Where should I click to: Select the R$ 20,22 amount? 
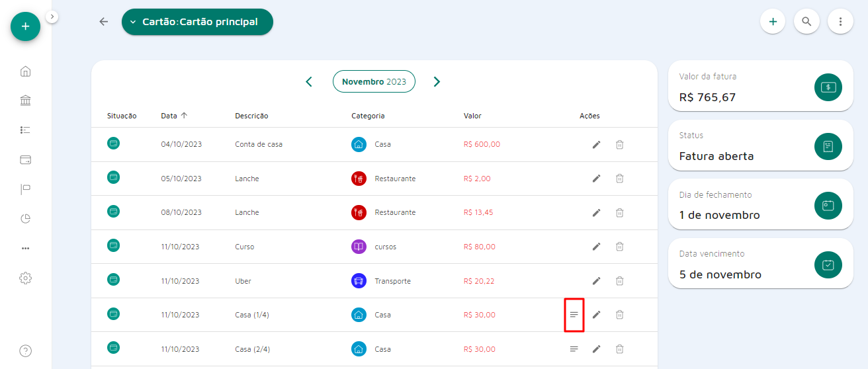479,281
